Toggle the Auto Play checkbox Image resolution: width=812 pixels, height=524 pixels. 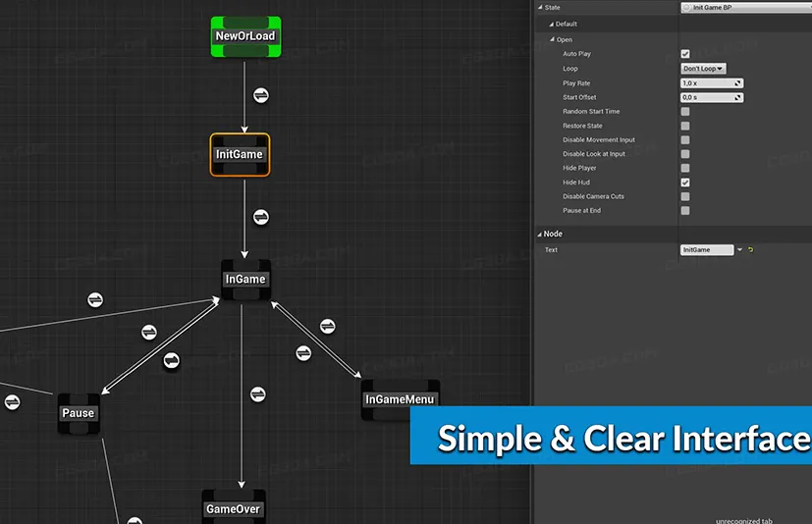(685, 54)
